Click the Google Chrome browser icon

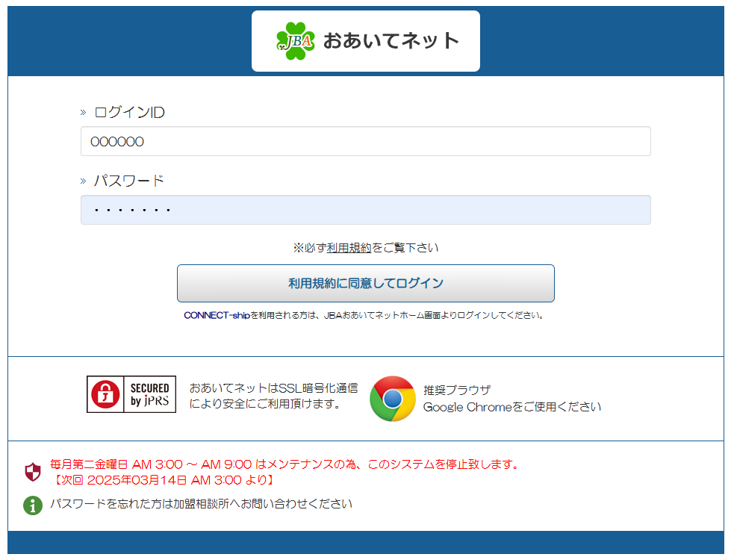point(392,399)
